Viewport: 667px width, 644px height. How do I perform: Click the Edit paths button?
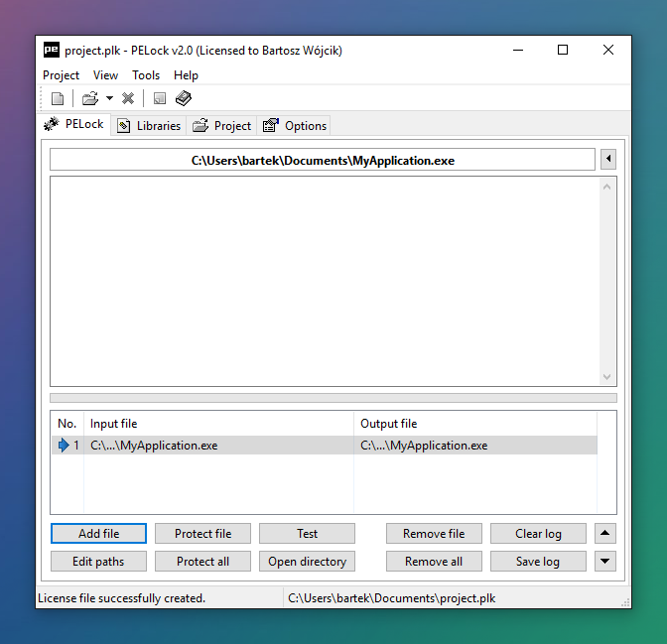point(98,561)
